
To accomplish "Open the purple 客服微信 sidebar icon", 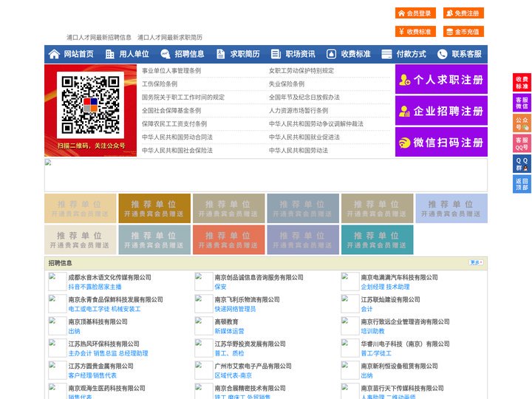I will [522, 103].
